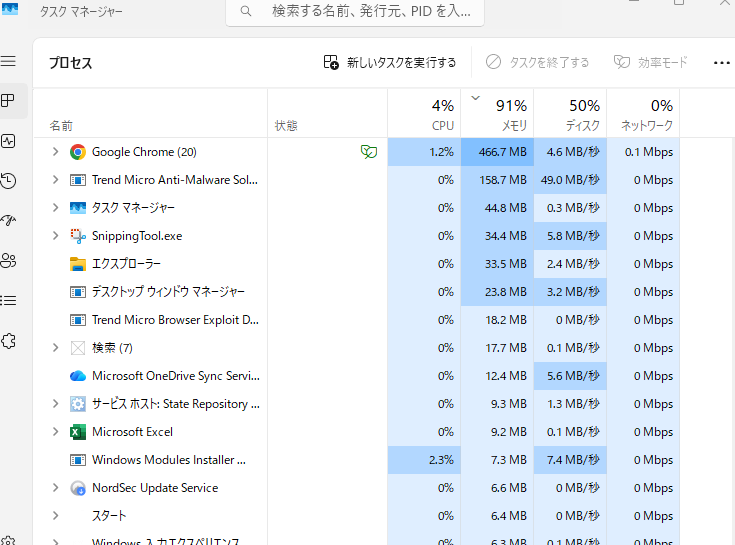Screen dimensions: 735x545
Task: Click the エクスプローラー folder icon
Action: click(78, 264)
